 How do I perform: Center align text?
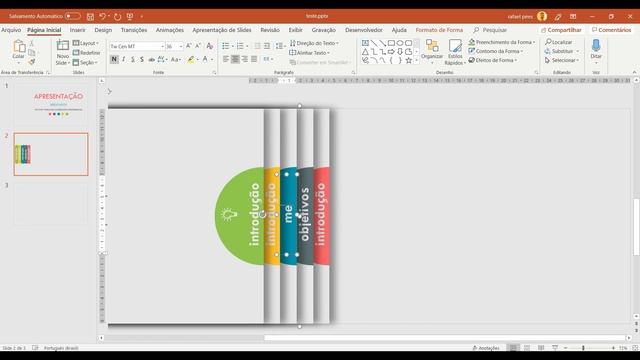coord(235,60)
